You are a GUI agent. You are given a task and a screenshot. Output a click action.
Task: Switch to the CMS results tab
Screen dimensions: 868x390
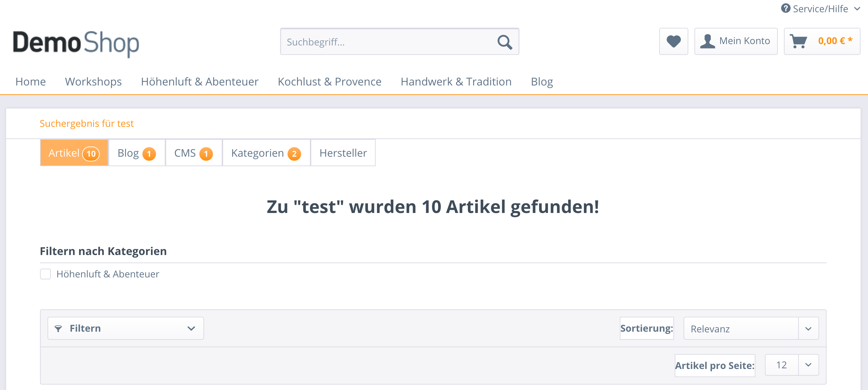pyautogui.click(x=194, y=153)
